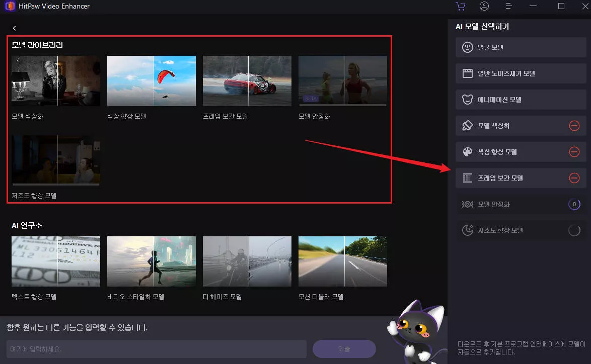Select the 일반 노이즈제거 모델 entry
This screenshot has height=364, width=591.
[521, 73]
